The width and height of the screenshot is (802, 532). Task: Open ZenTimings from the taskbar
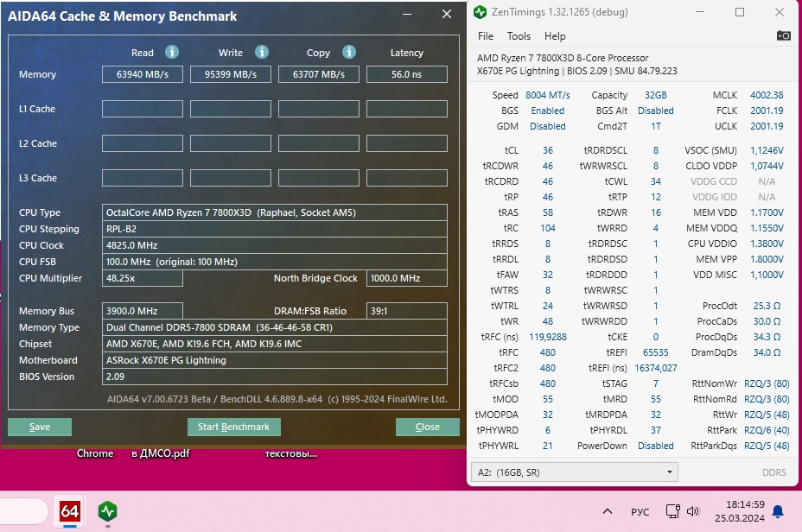(107, 511)
